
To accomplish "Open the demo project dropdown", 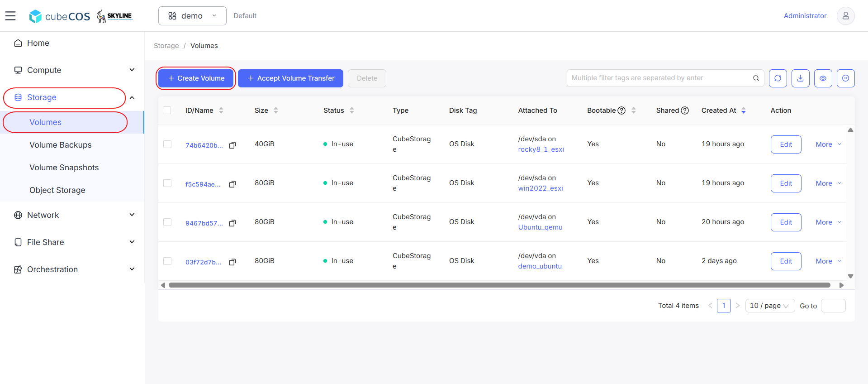I will tap(192, 16).
